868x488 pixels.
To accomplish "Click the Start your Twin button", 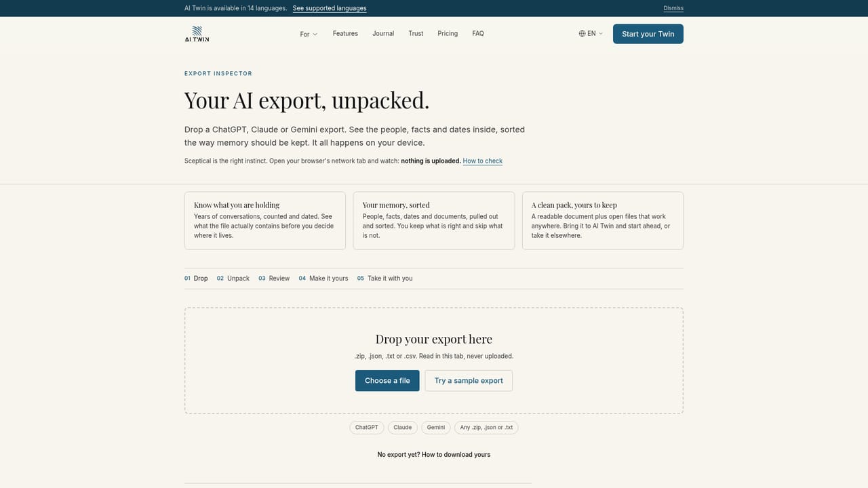I will tap(648, 34).
